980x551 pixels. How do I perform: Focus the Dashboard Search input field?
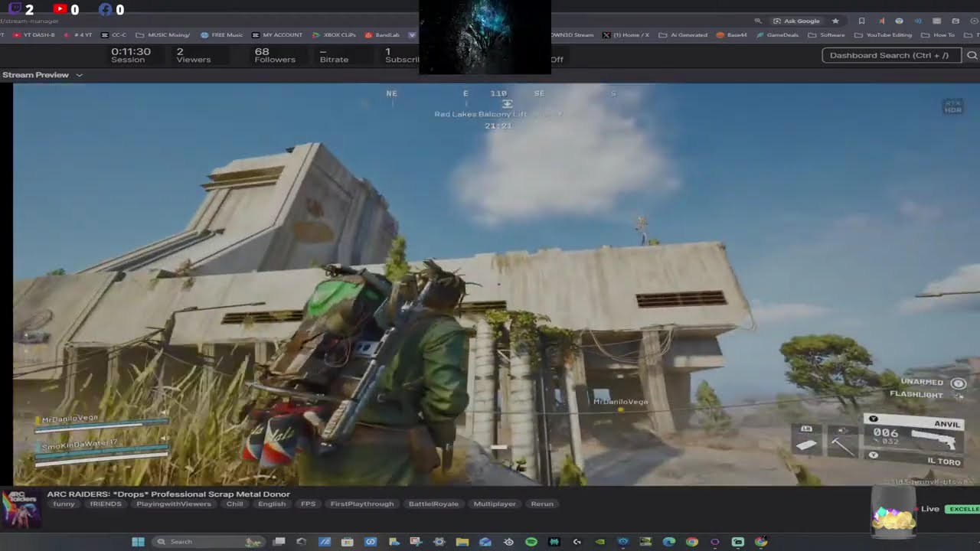891,55
